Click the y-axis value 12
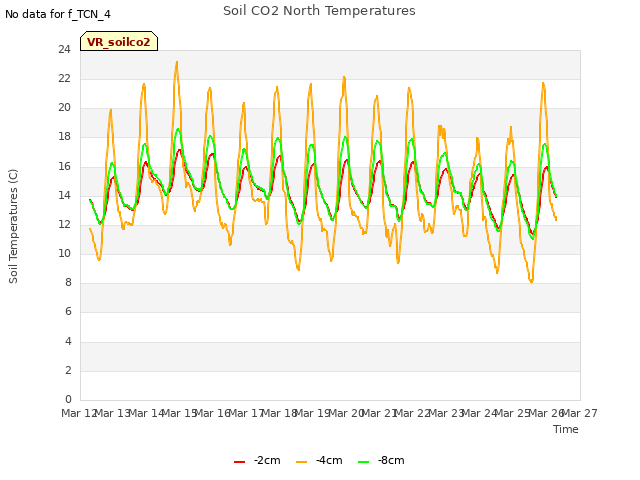Viewport: 640px width, 480px height. click(x=64, y=224)
